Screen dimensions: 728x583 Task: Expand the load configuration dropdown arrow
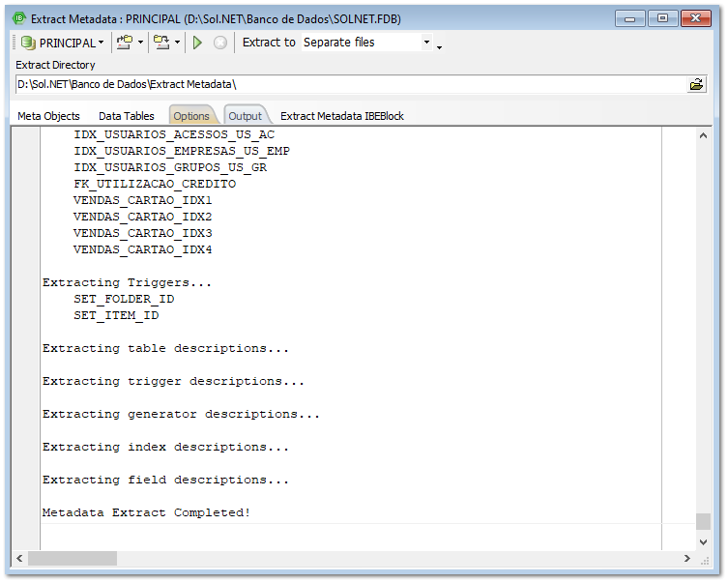[141, 43]
